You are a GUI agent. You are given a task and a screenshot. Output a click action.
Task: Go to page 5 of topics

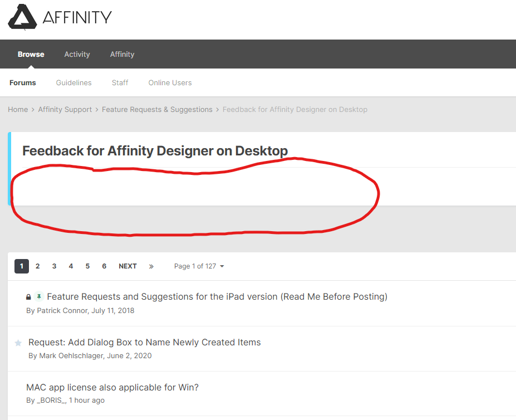tap(87, 266)
